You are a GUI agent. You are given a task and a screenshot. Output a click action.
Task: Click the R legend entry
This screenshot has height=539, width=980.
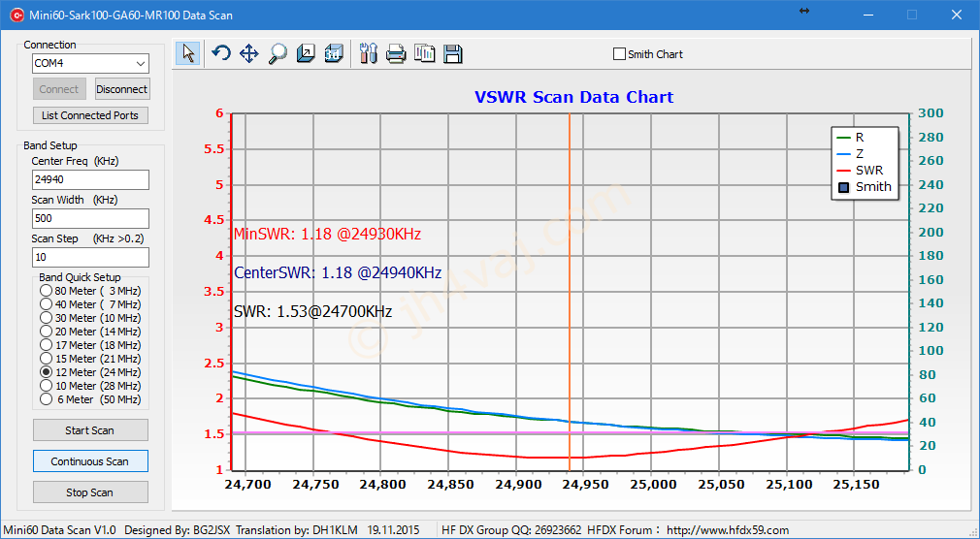click(x=850, y=138)
